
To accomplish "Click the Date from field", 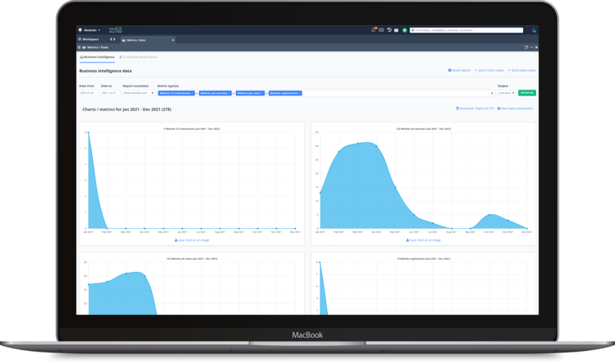I will [89, 93].
